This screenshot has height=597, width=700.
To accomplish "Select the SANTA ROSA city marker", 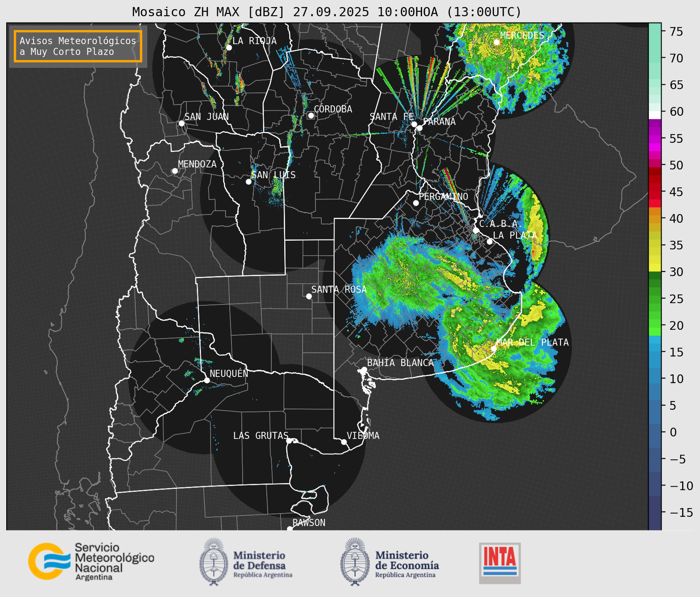I will click(x=309, y=296).
